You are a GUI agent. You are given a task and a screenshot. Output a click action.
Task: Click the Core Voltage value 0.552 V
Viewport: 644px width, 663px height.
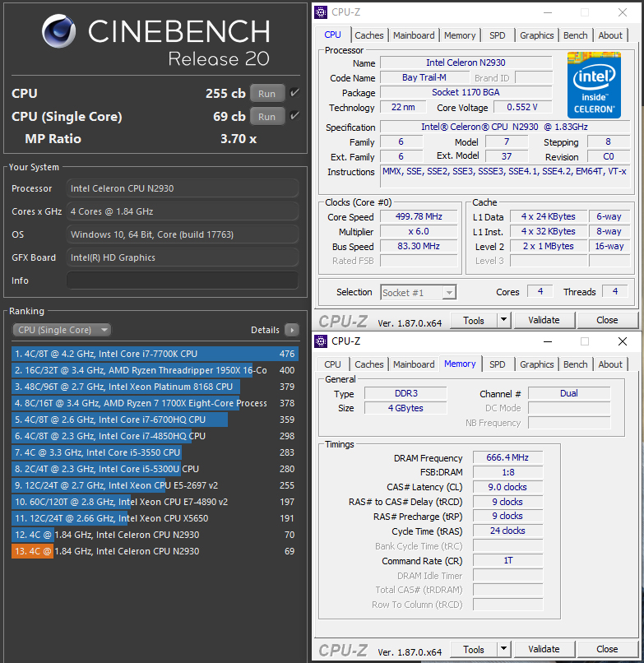click(522, 107)
